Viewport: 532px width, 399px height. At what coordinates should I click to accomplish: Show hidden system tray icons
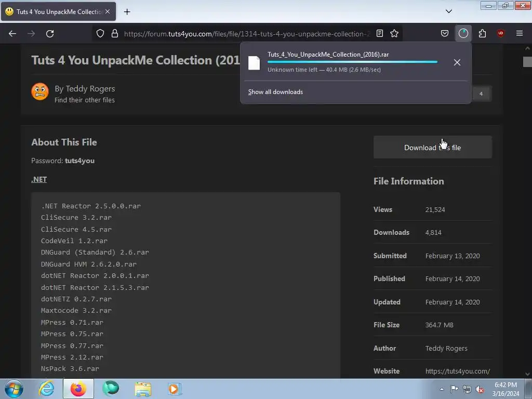coord(442,389)
